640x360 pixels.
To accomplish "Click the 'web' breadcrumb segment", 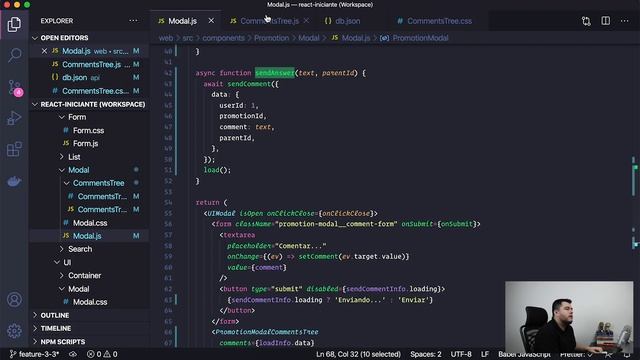I will tap(166, 38).
